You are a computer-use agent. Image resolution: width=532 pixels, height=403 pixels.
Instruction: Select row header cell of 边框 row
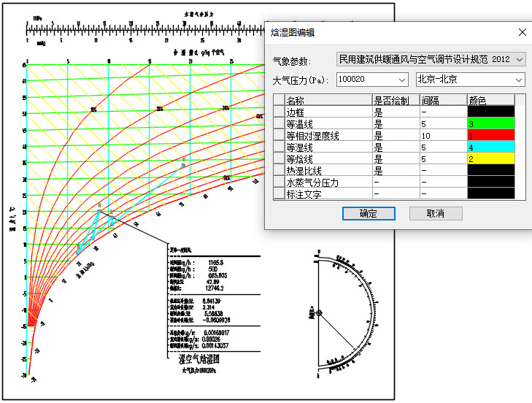pyautogui.click(x=279, y=112)
